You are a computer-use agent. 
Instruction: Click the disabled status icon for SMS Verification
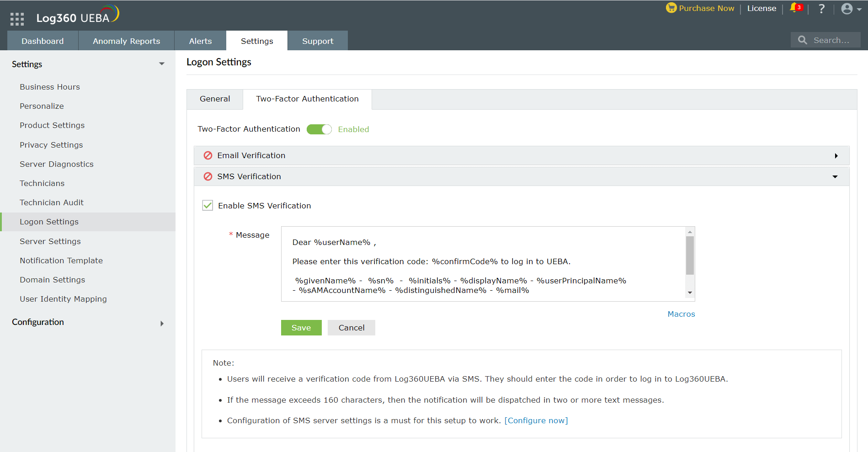point(208,176)
